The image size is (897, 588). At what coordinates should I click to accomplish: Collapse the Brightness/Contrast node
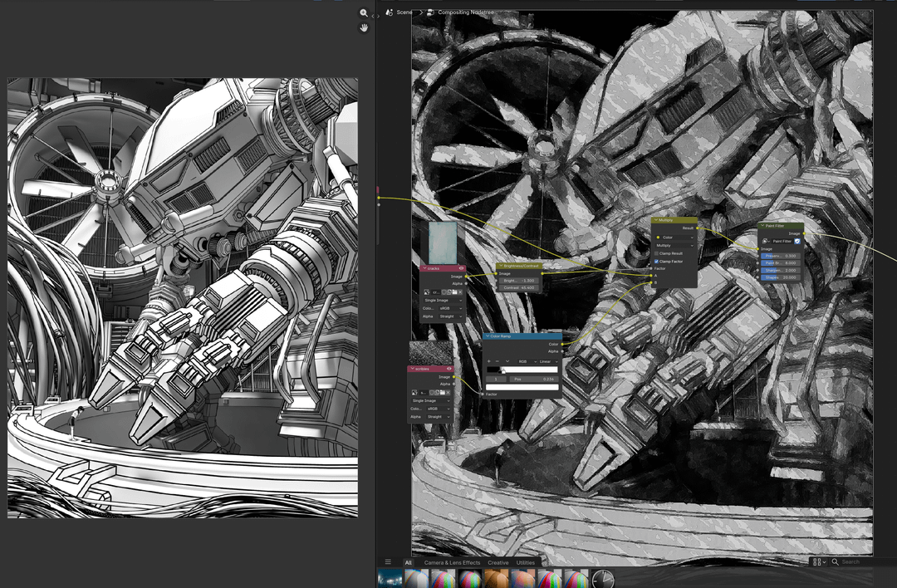pyautogui.click(x=500, y=266)
